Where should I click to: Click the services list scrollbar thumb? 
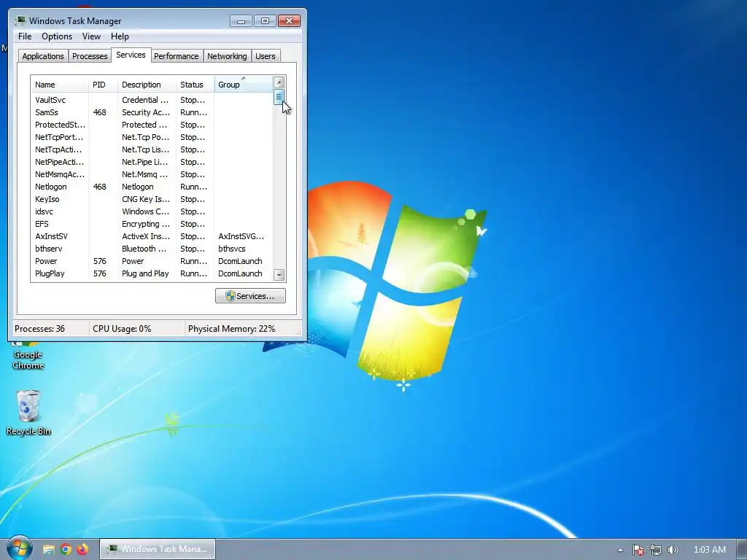tap(279, 97)
